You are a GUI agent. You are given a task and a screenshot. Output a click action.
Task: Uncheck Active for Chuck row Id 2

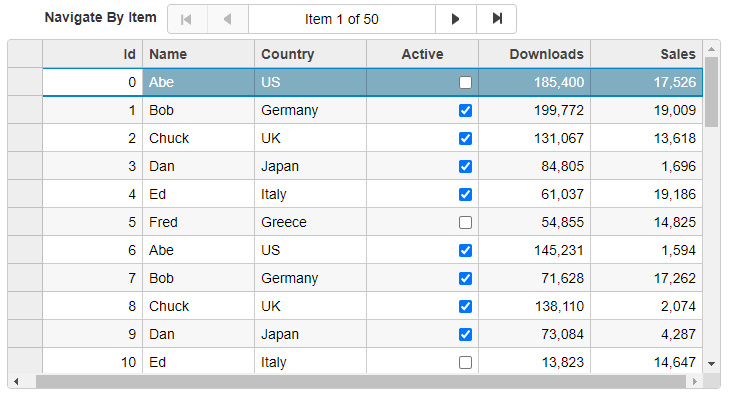click(465, 138)
